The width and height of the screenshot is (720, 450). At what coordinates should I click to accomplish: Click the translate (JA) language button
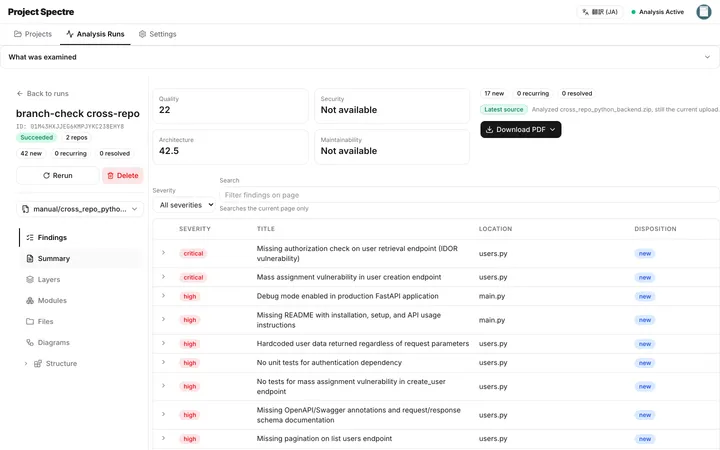pyautogui.click(x=600, y=12)
